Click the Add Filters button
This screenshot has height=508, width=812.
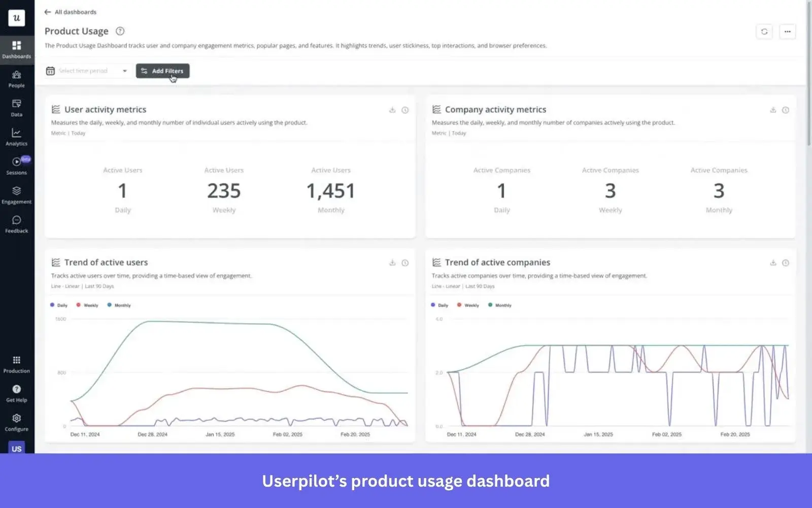[162, 71]
